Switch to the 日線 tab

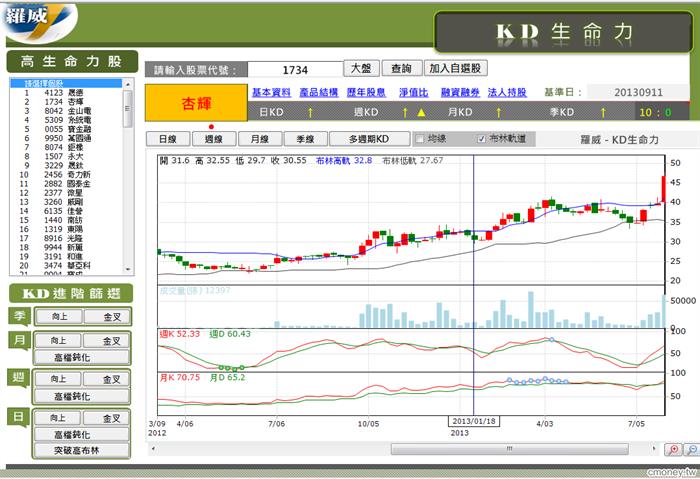[x=168, y=139]
